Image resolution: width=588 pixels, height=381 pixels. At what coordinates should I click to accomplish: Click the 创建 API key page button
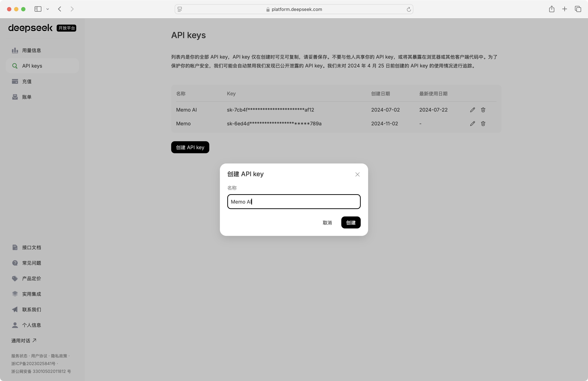(x=190, y=147)
